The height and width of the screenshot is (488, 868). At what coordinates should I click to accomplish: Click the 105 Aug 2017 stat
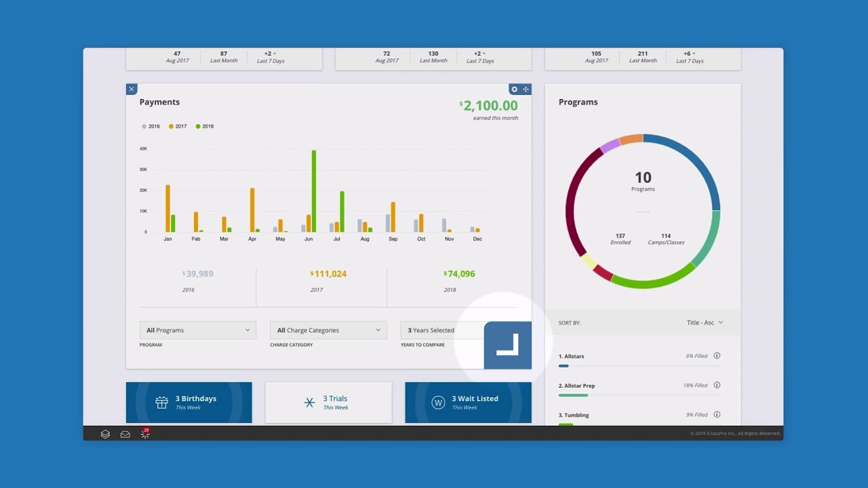(596, 57)
